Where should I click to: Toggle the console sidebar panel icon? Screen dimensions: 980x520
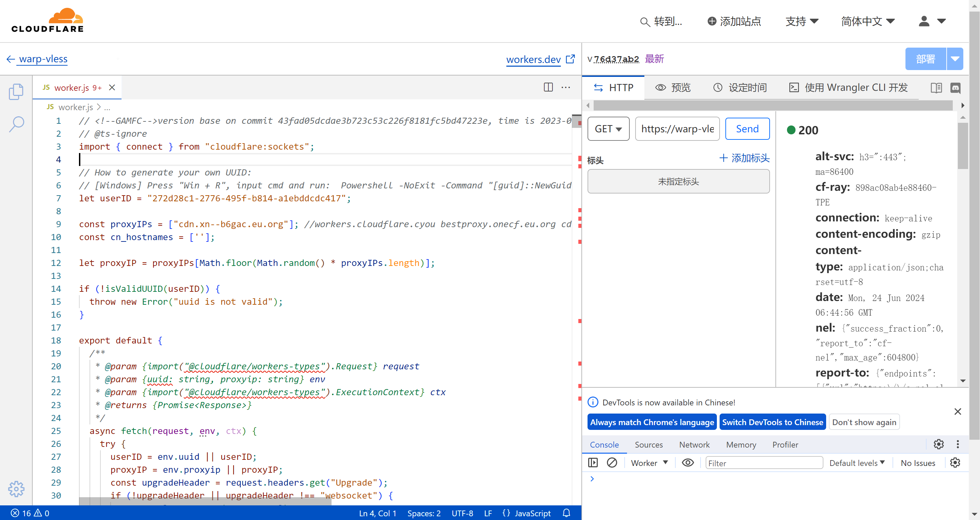(593, 463)
